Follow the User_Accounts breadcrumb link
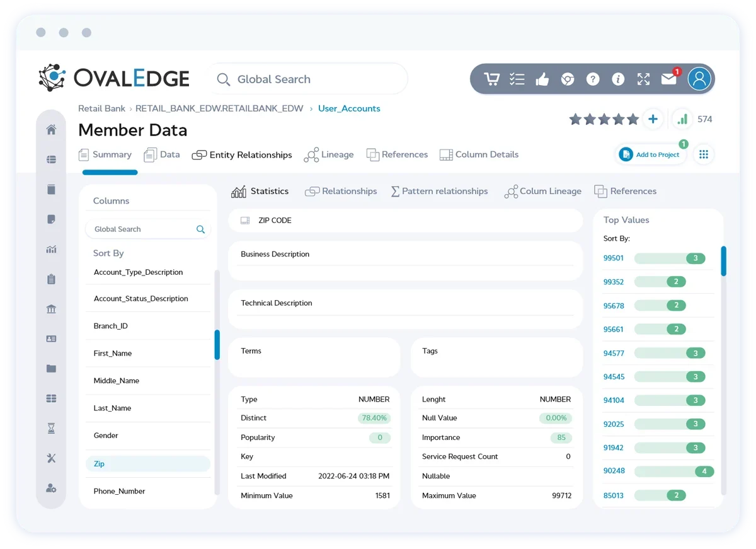756x549 pixels. pyautogui.click(x=349, y=108)
